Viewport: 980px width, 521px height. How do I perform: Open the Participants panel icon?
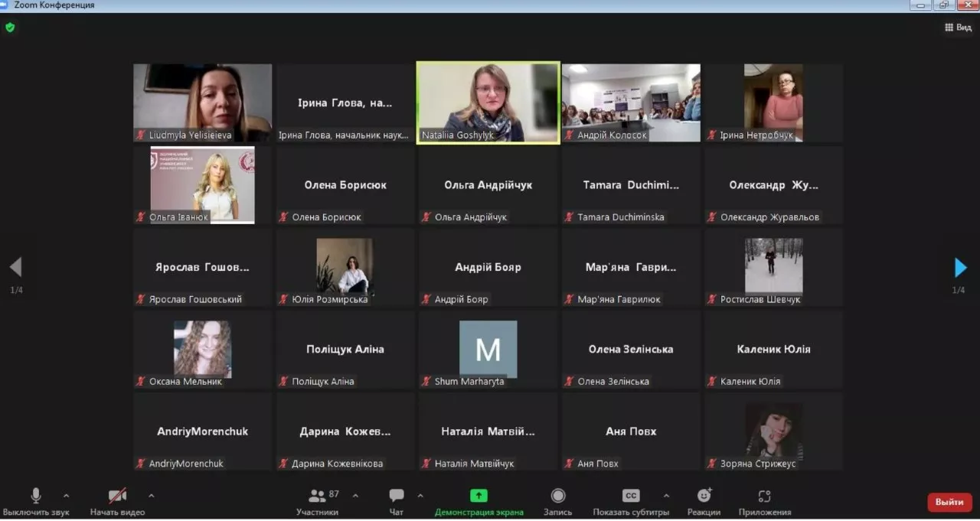coord(317,496)
